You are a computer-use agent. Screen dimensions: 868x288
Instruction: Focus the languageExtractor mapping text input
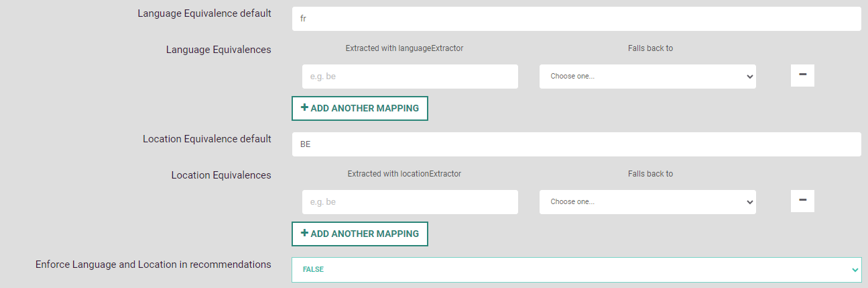(x=410, y=77)
